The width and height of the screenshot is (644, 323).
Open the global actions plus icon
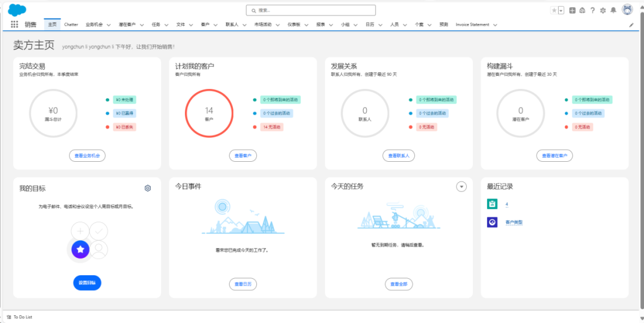click(x=572, y=10)
